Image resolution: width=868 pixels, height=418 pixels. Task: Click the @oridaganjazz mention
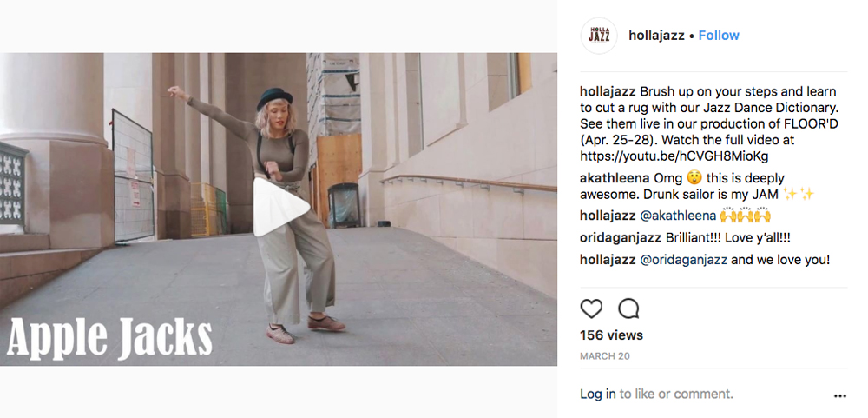(x=684, y=260)
